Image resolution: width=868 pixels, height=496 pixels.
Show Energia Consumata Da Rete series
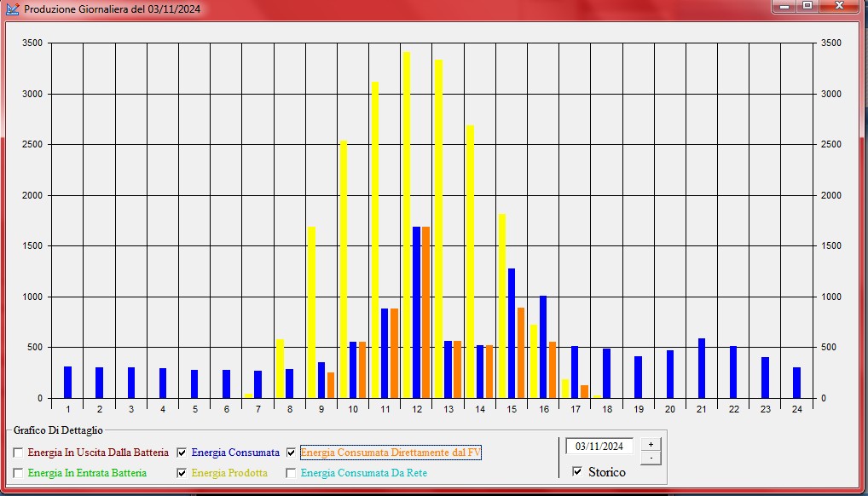click(291, 472)
